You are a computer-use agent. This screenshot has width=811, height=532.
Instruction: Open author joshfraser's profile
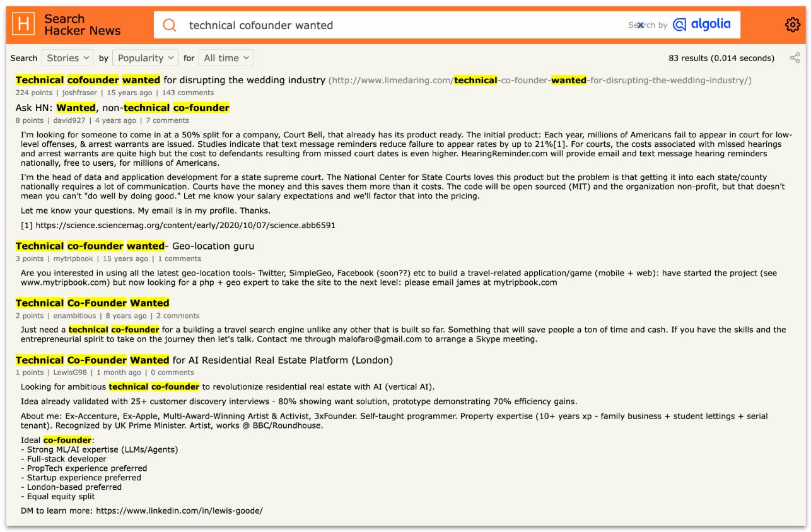coord(79,93)
